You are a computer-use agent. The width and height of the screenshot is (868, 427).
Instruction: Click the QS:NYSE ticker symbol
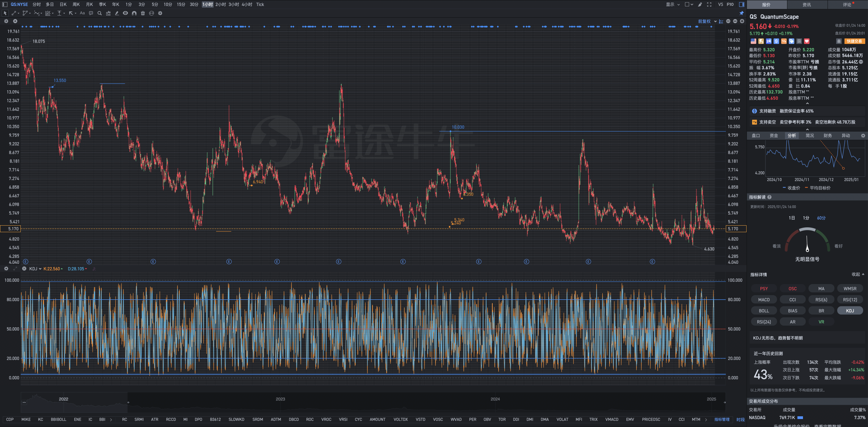click(x=19, y=4)
